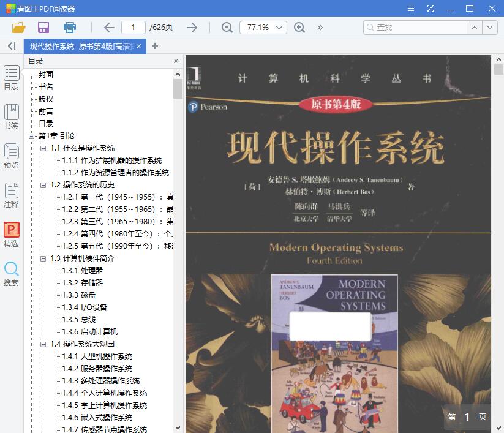Open the hamburger main menu
Viewport: 504px width, 433px height.
point(411,9)
